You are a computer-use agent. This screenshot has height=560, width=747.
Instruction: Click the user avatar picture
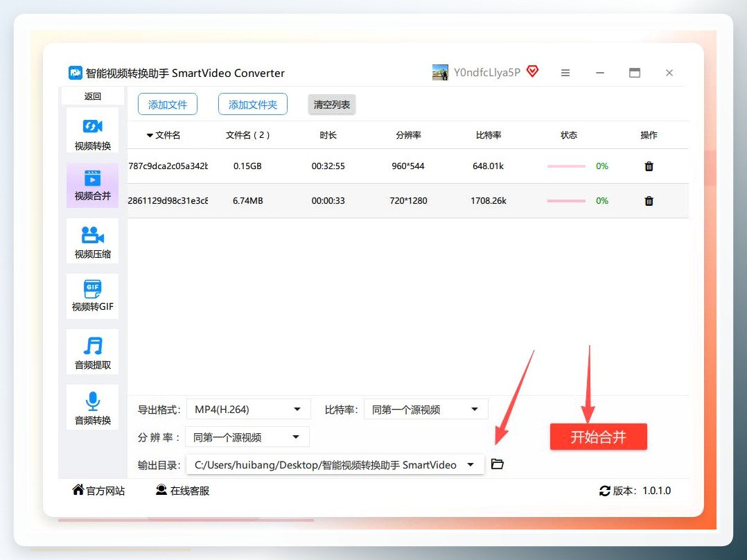440,73
